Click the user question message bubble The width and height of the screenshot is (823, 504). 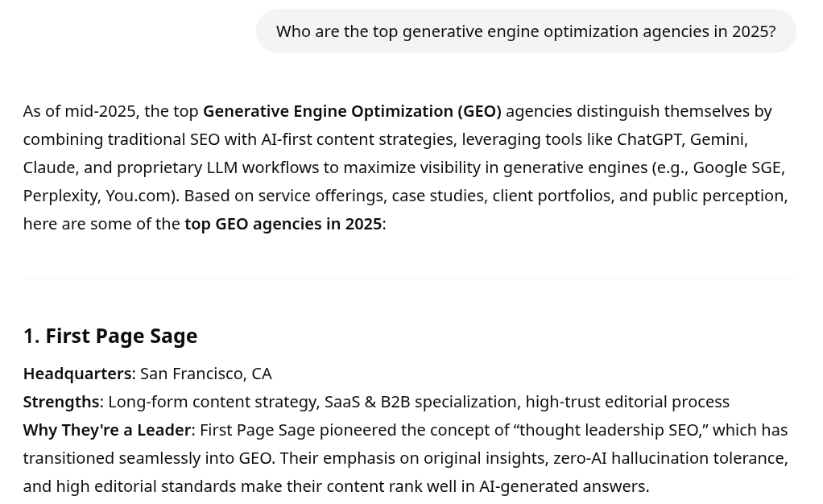coord(526,31)
